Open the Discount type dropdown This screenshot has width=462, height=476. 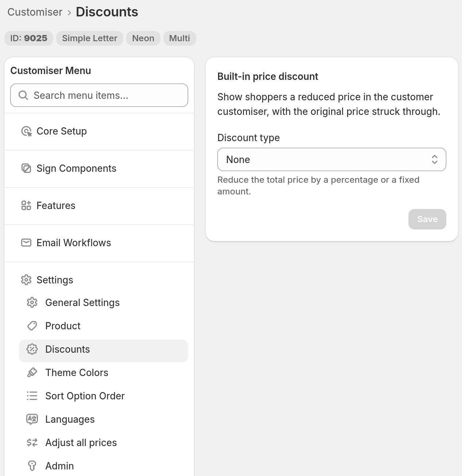pos(332,159)
